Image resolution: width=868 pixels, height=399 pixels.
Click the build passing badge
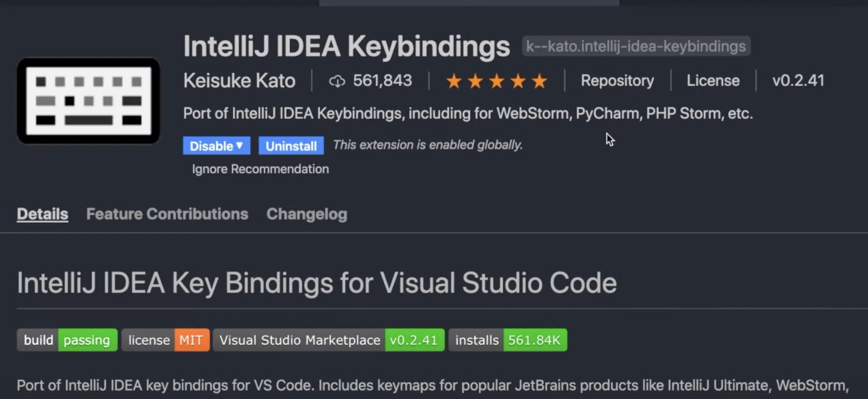click(67, 340)
